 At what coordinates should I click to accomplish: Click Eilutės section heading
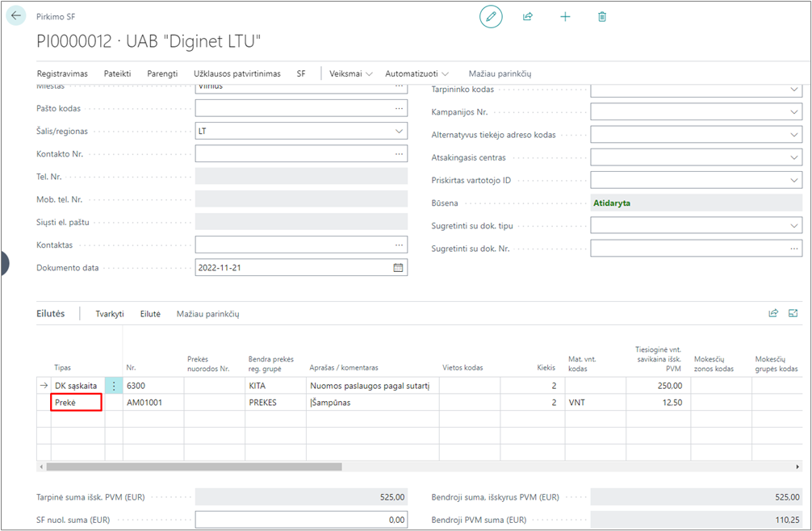point(50,313)
